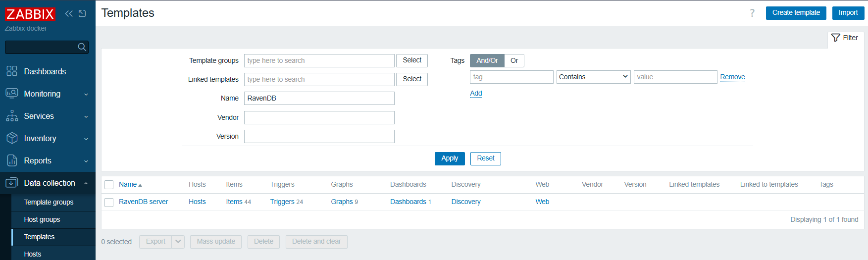This screenshot has width=868, height=260.
Task: Focus the tag value input field
Action: [675, 77]
